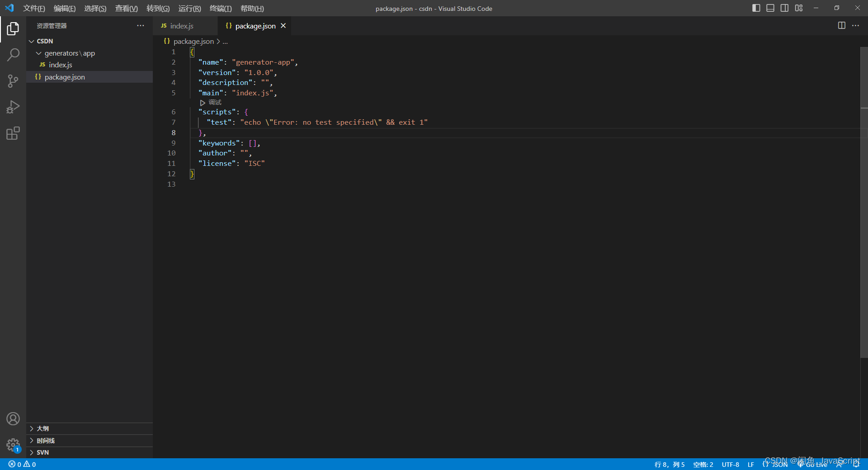Open customize layout icon
Screen dimensions: 868x470
tap(799, 8)
